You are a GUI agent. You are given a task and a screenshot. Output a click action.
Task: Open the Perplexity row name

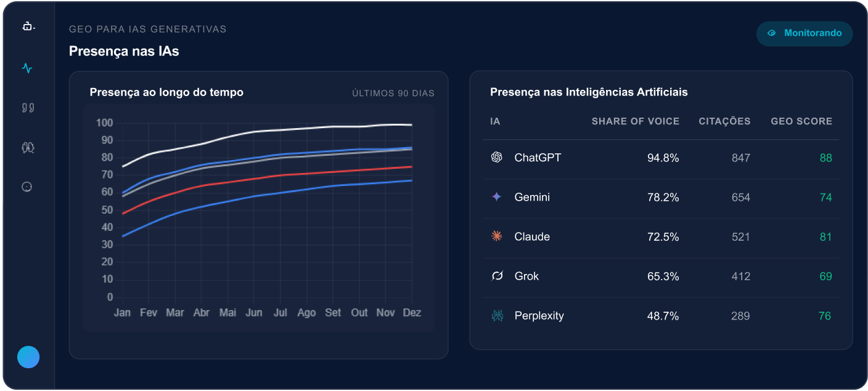click(x=539, y=316)
